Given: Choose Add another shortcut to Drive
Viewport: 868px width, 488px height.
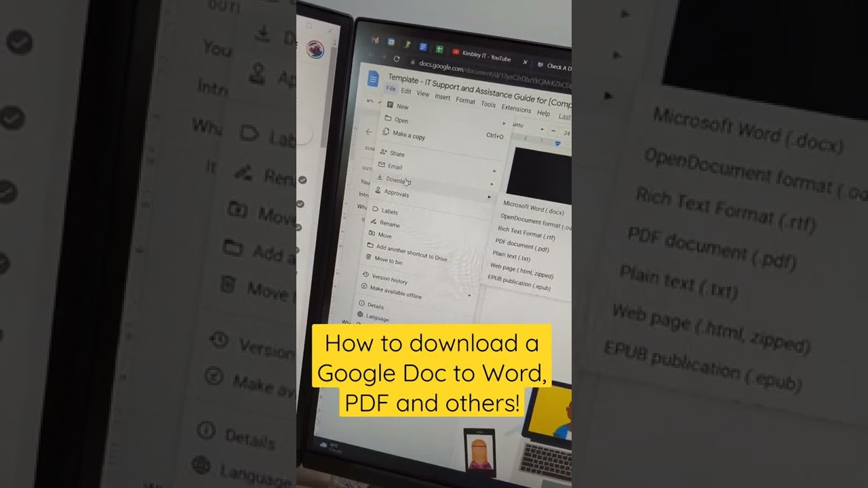Looking at the screenshot, I should tap(411, 252).
